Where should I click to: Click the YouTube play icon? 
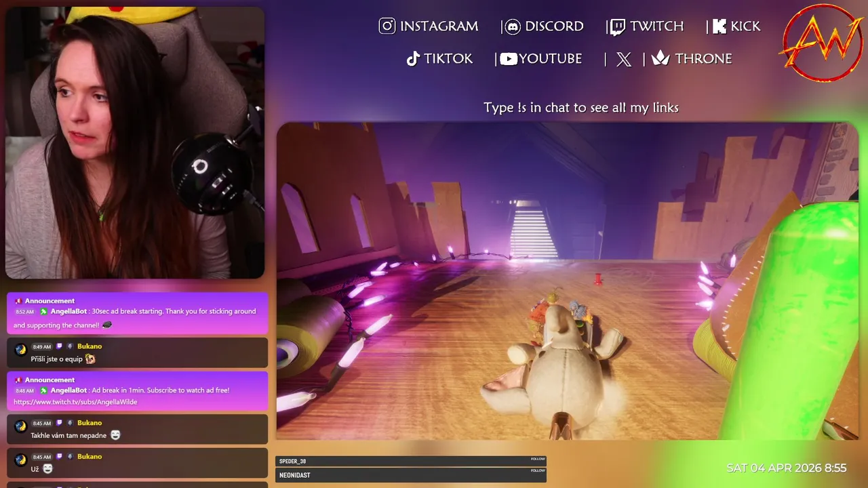(x=509, y=59)
